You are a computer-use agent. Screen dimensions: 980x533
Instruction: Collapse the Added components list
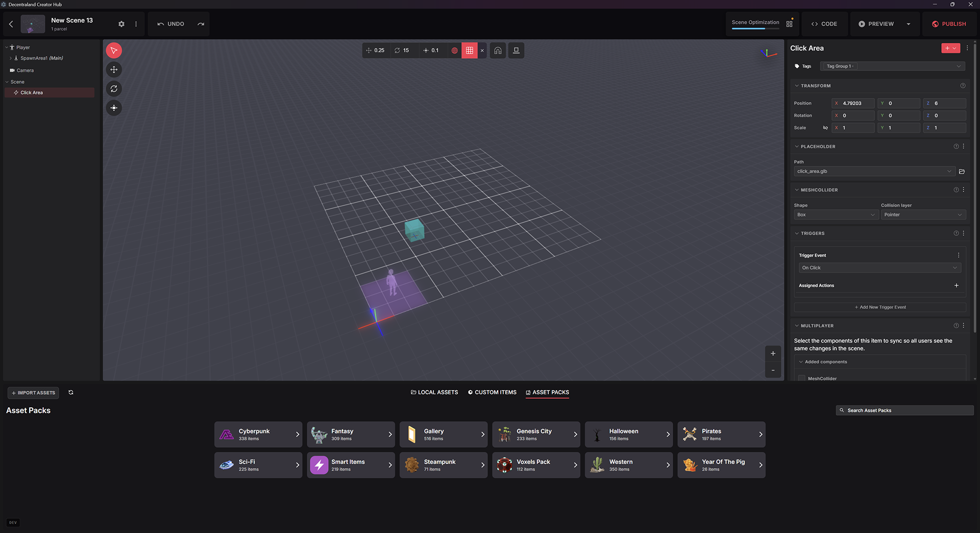click(x=801, y=362)
